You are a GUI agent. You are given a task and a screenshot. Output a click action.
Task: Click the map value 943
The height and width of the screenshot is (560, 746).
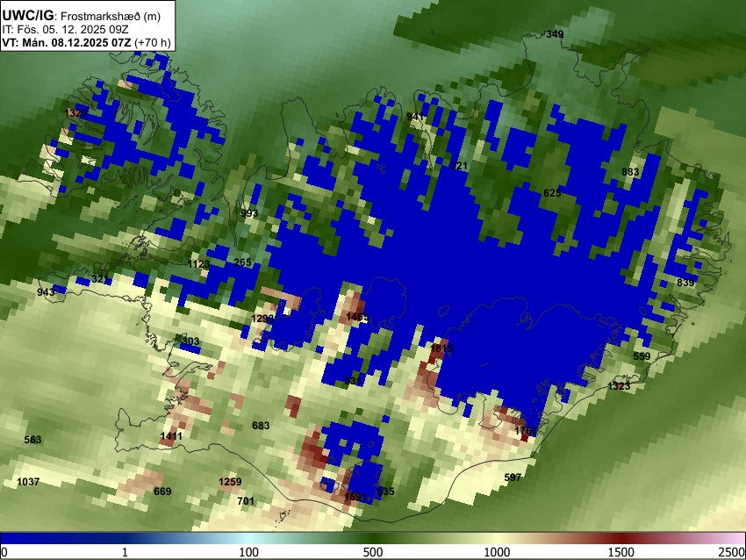47,292
